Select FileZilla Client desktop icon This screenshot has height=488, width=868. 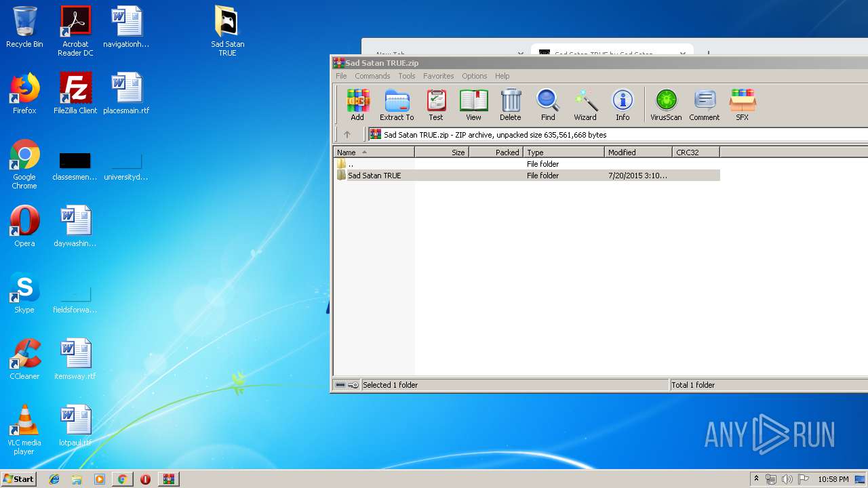[x=75, y=94]
